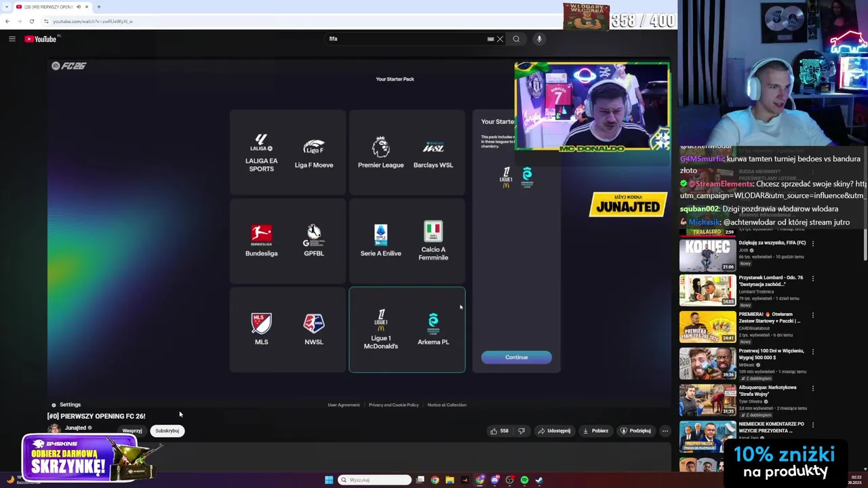Click the Wesprzyj join button
The image size is (868, 488).
tap(132, 430)
